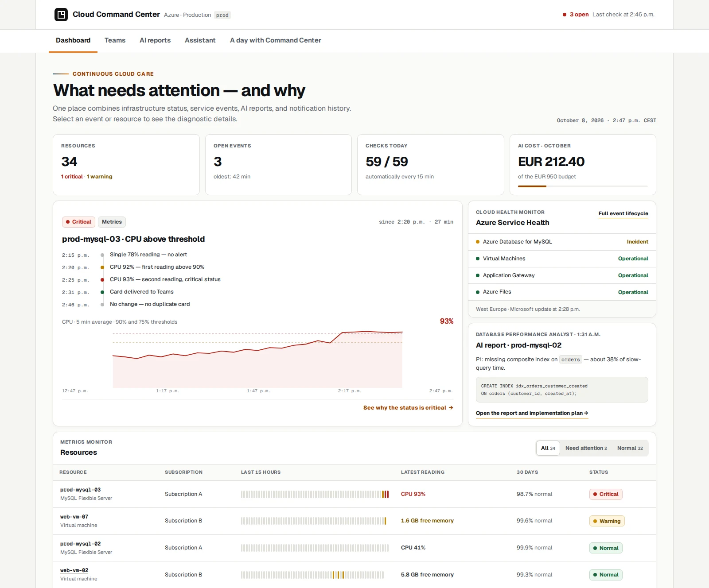Click the Cloud Command Center logo icon
This screenshot has height=588, width=709.
61,15
